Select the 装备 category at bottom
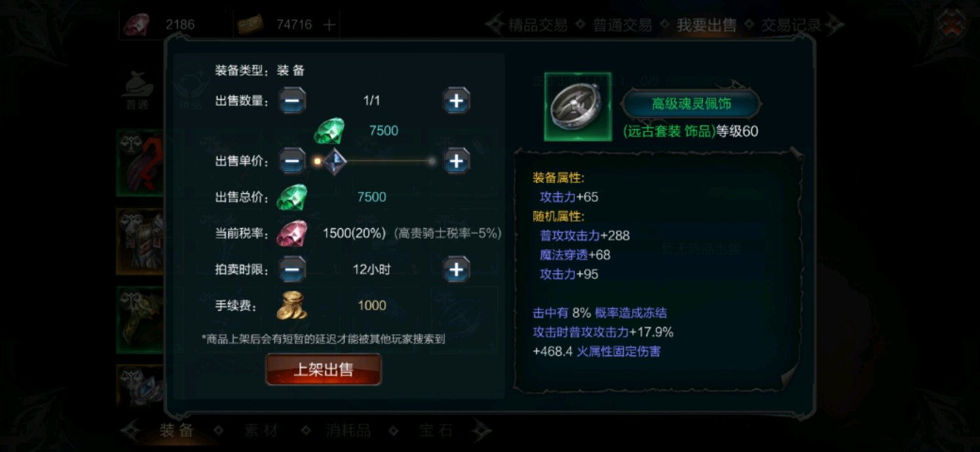This screenshot has width=980, height=452. [177, 430]
